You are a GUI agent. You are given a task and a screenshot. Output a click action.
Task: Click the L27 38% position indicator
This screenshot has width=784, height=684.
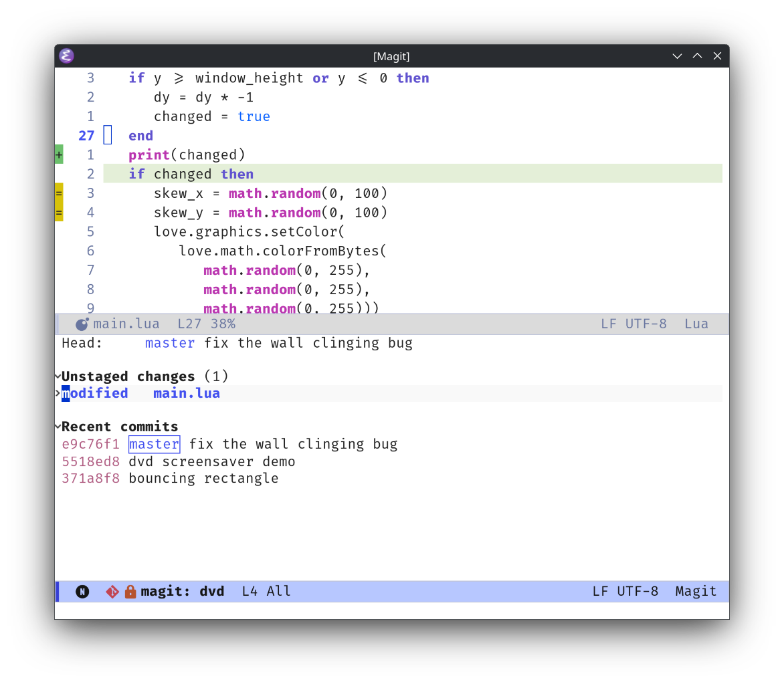point(207,324)
